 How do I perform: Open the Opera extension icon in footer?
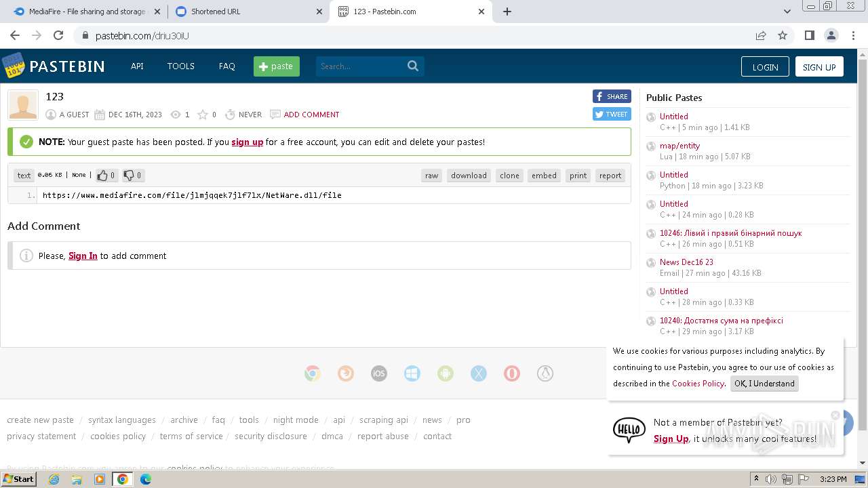512,373
